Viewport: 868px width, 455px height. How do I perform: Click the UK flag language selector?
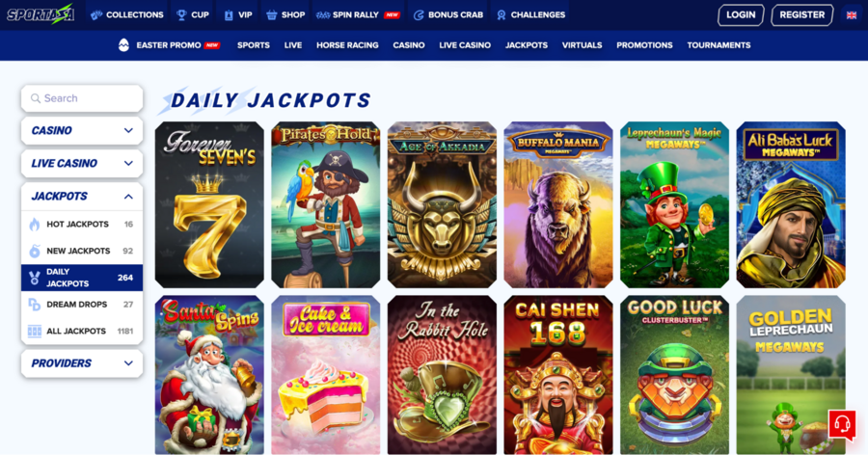[x=852, y=15]
